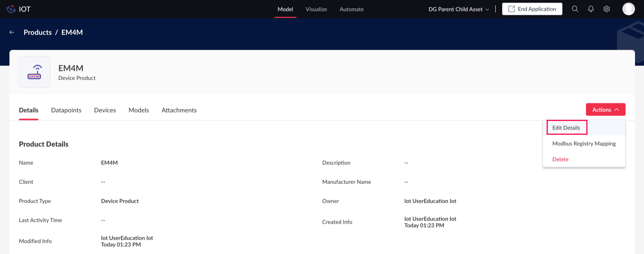Switch to the Models tab
This screenshot has width=644, height=254.
[139, 110]
